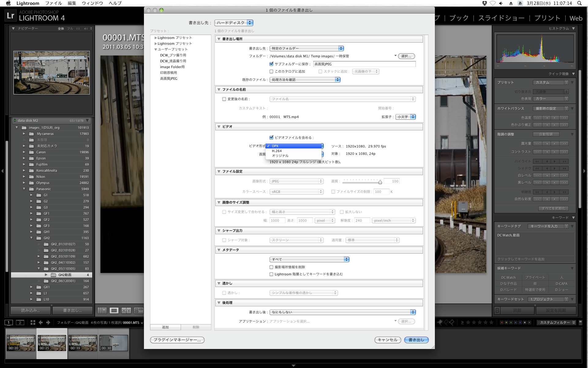588x368 pixels.
Task: Open the プラグインマネージャー dialog
Action: click(x=177, y=340)
